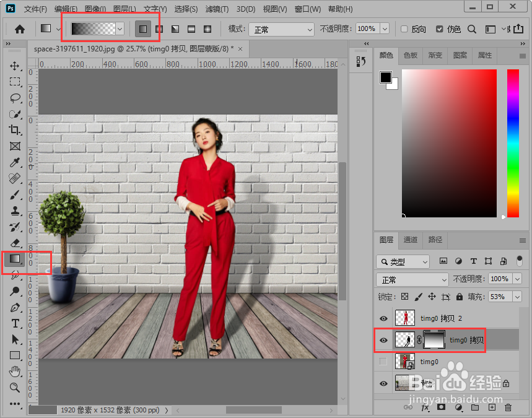Image resolution: width=532 pixels, height=418 pixels.
Task: Select the Brush tool
Action: tap(15, 194)
